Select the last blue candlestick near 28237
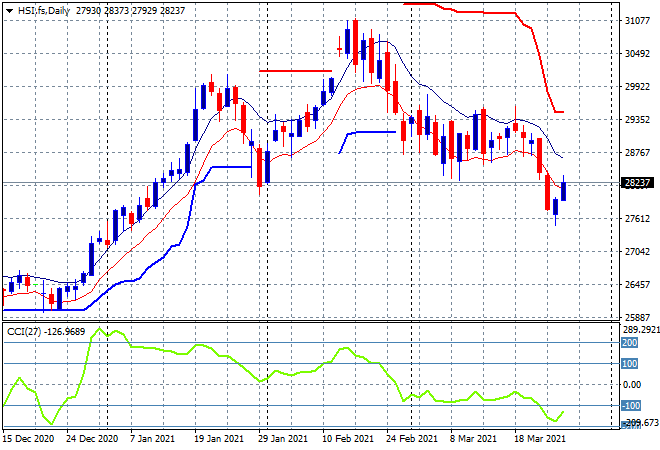 tap(564, 191)
